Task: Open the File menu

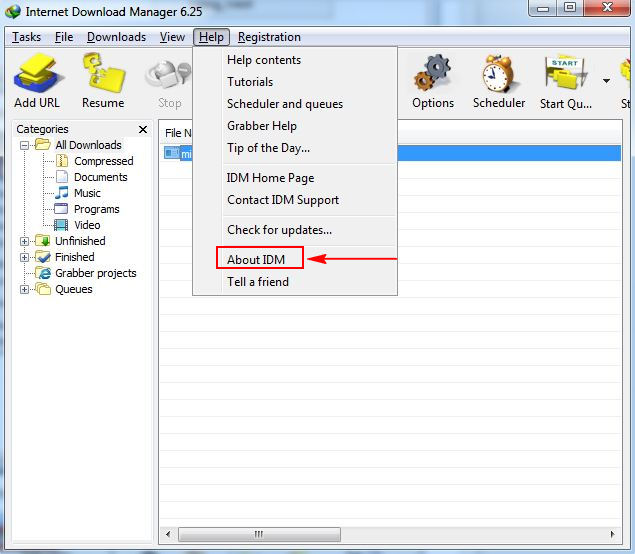Action: click(x=64, y=37)
